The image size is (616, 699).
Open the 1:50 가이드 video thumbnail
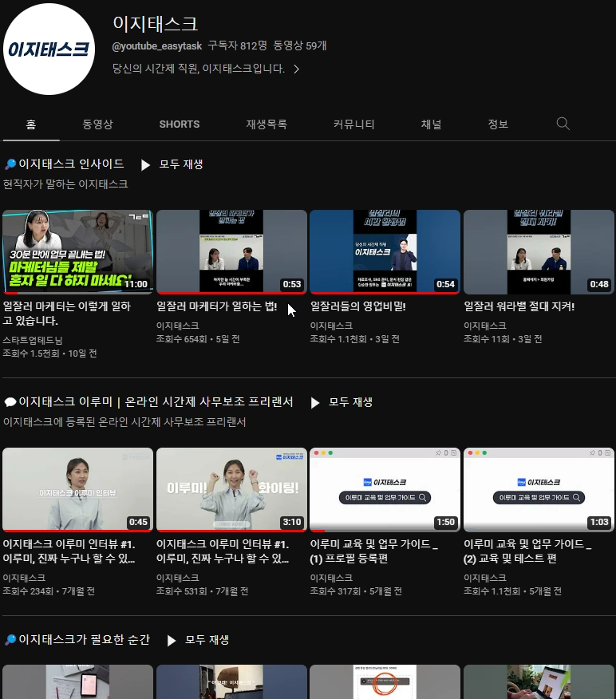385,489
